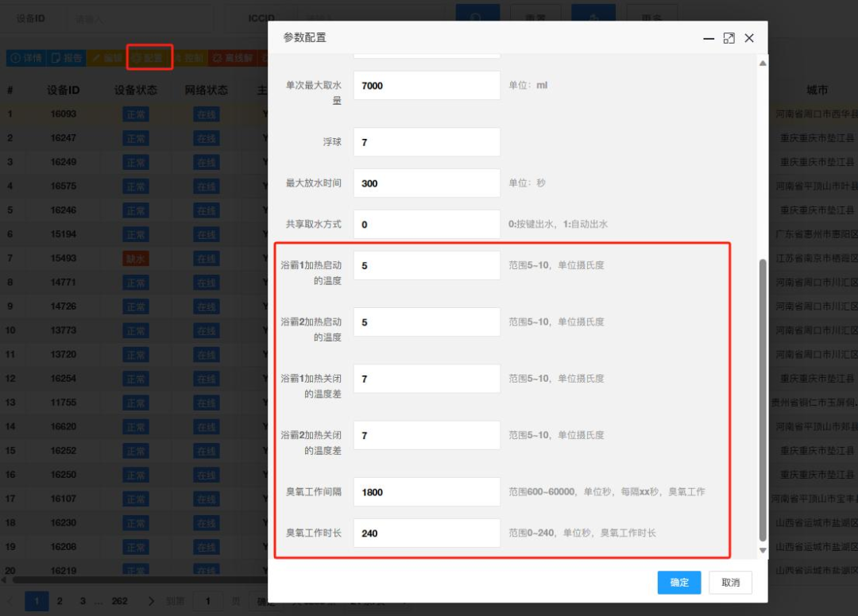The image size is (858, 616).
Task: Maximize the 参数配置 dialog
Action: [729, 38]
